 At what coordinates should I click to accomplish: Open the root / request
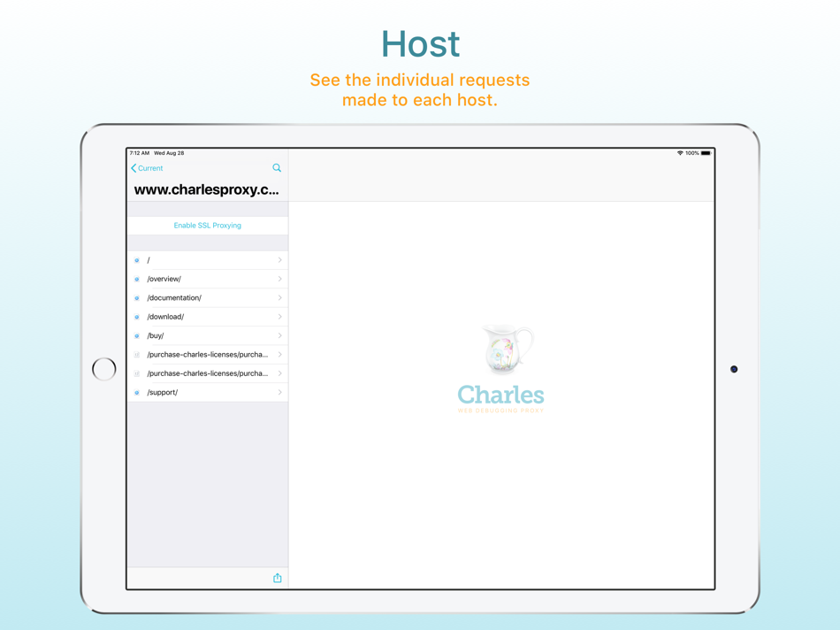pyautogui.click(x=207, y=259)
